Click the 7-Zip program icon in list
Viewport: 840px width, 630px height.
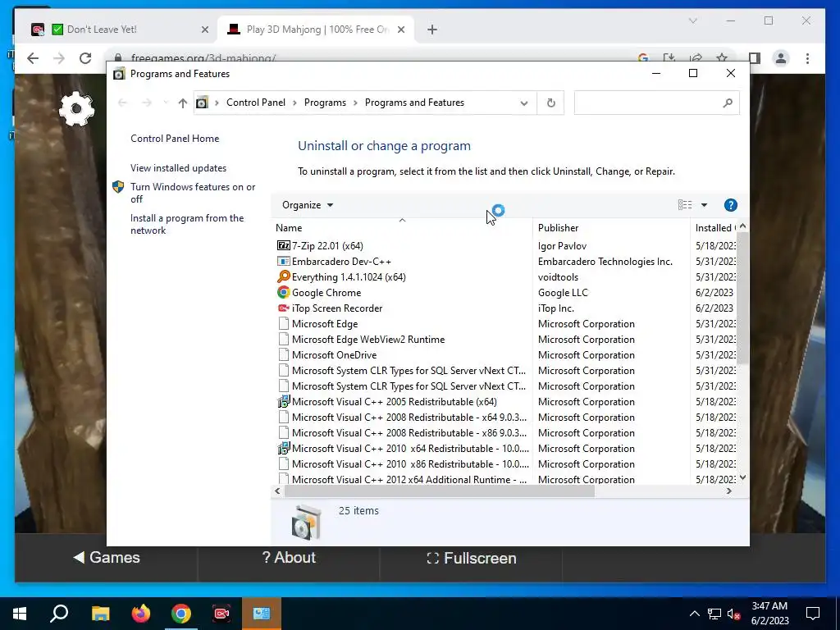click(x=283, y=245)
